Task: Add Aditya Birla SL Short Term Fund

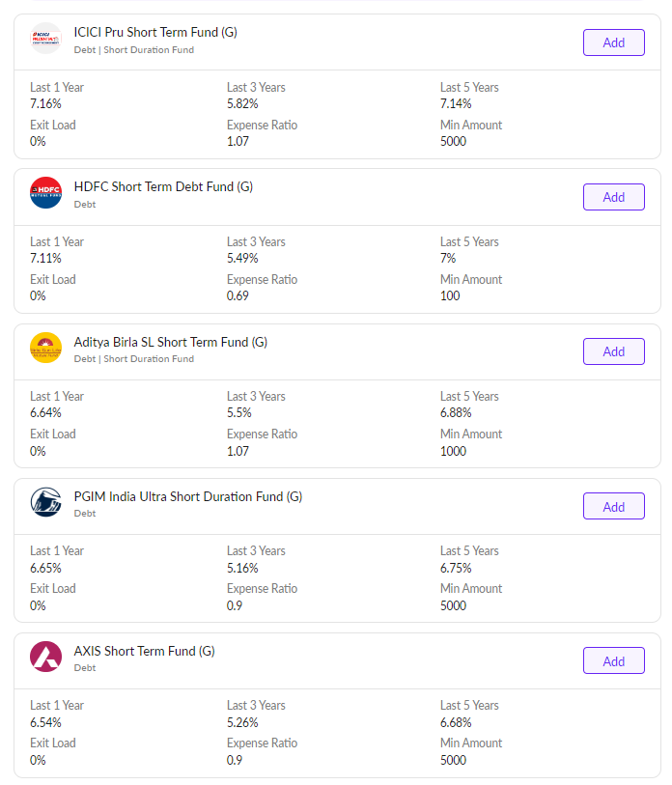Action: (613, 351)
